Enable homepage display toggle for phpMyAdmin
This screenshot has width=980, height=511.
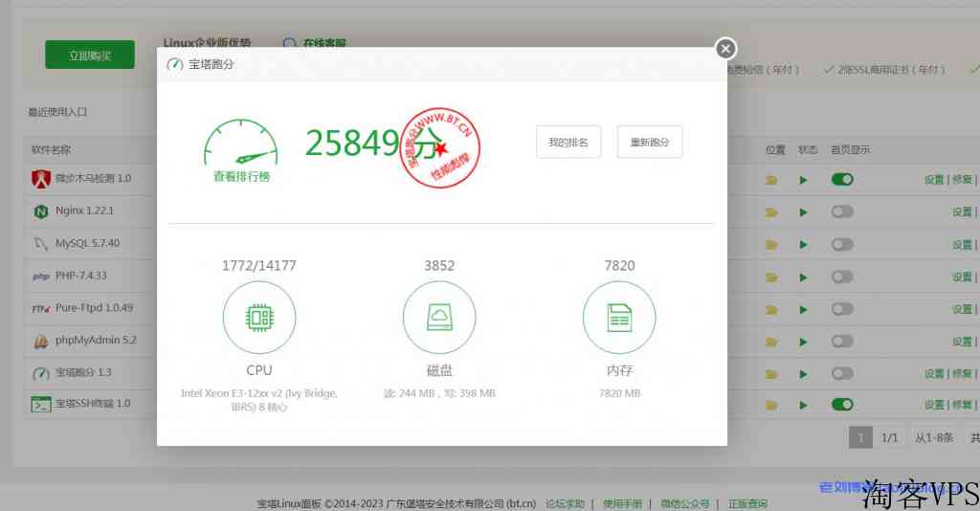(842, 341)
